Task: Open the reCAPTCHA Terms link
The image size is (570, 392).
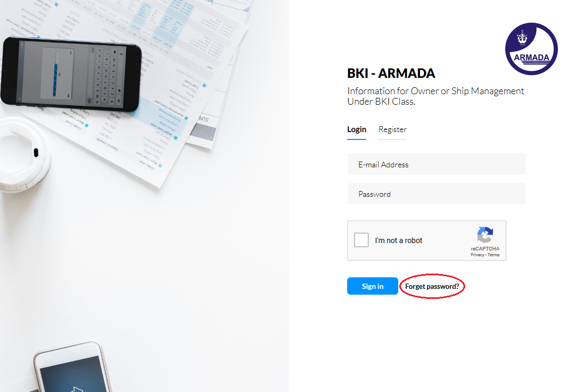Action: 493,255
